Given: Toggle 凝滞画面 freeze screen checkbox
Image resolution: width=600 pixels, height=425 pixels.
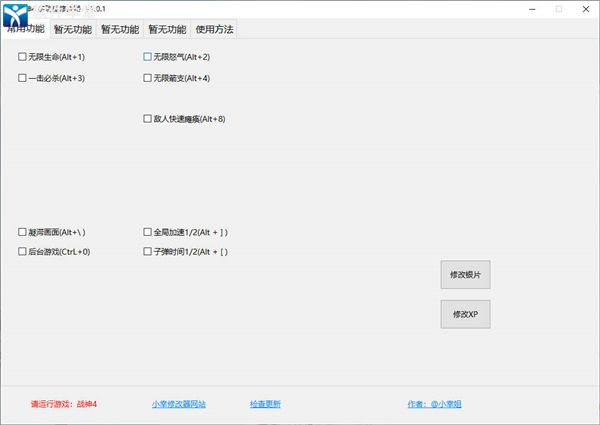Looking at the screenshot, I should (23, 232).
